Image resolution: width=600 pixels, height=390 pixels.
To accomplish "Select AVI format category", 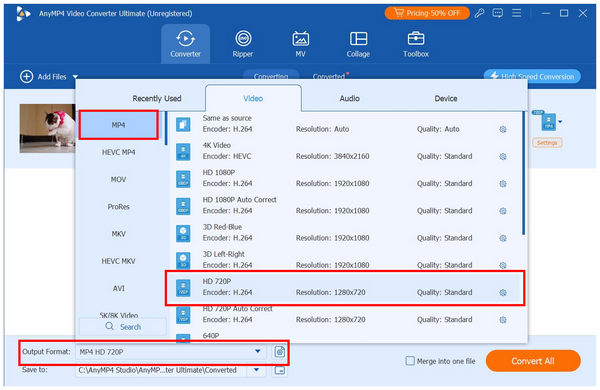I will [118, 288].
